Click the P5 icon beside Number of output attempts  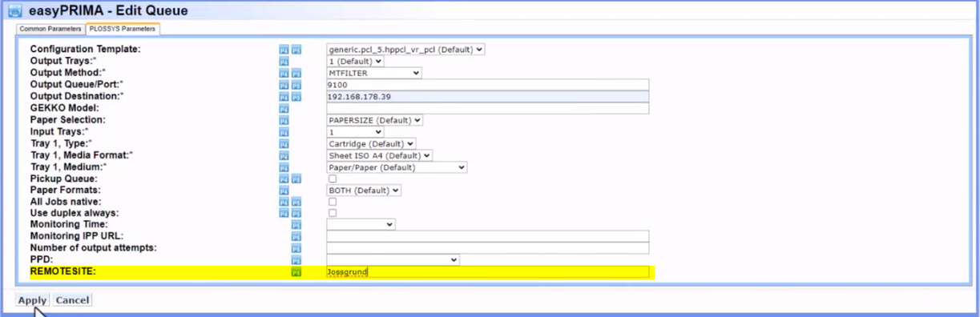click(x=296, y=248)
